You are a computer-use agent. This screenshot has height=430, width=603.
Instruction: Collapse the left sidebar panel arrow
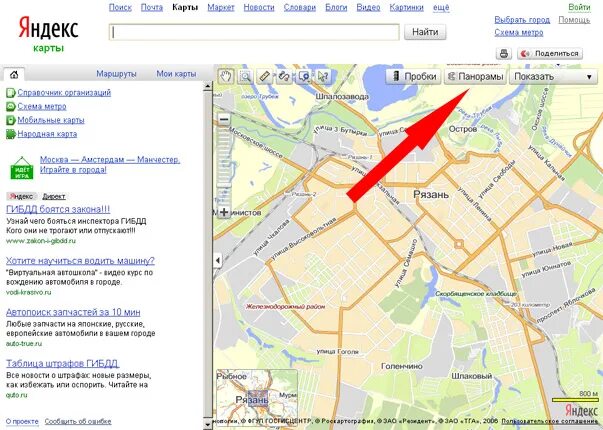click(x=218, y=260)
